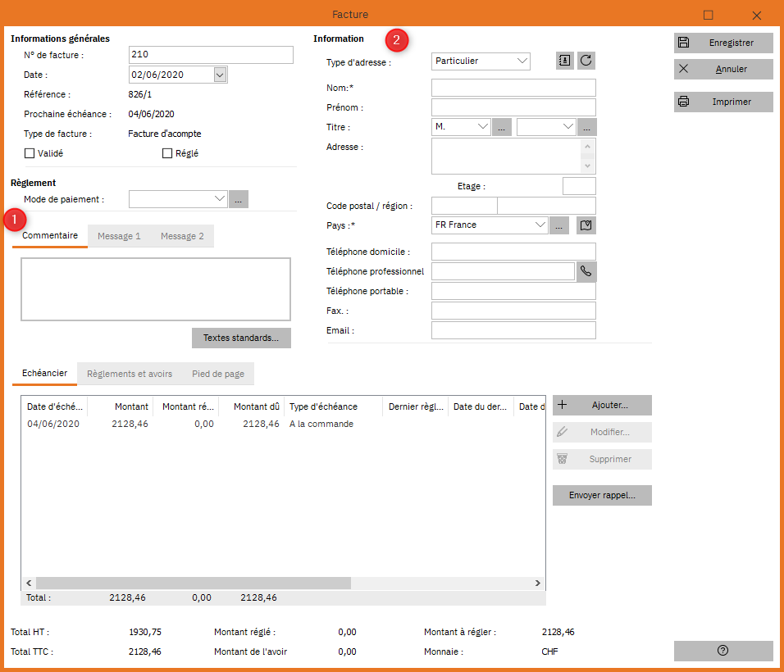Image resolution: width=784 pixels, height=672 pixels.
Task: Expand the Mode de paiement dropdown
Action: point(219,199)
